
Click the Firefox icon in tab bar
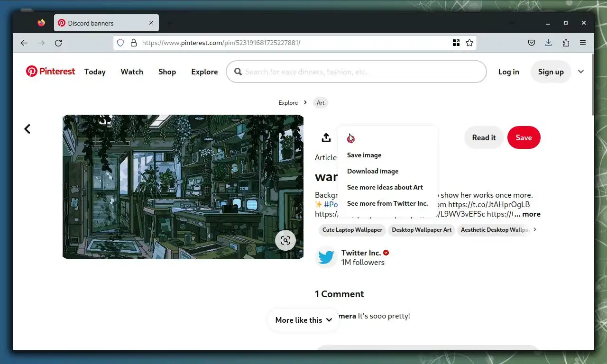[41, 23]
